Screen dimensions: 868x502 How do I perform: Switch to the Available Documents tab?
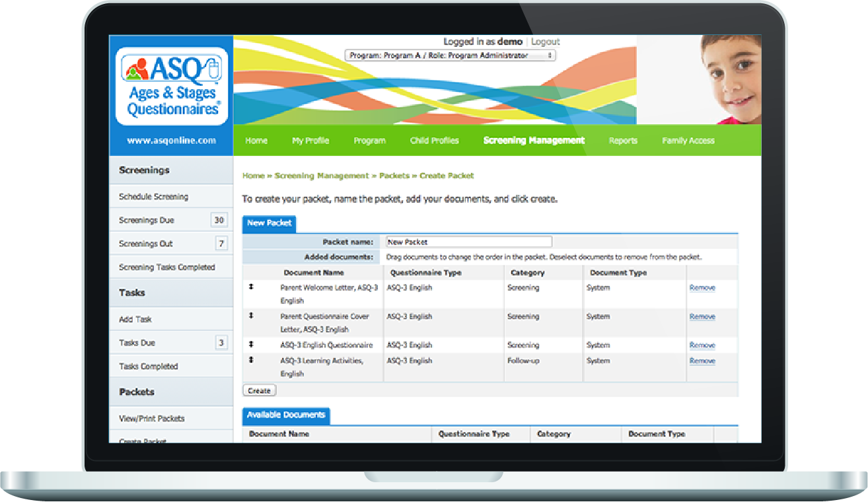(286, 416)
